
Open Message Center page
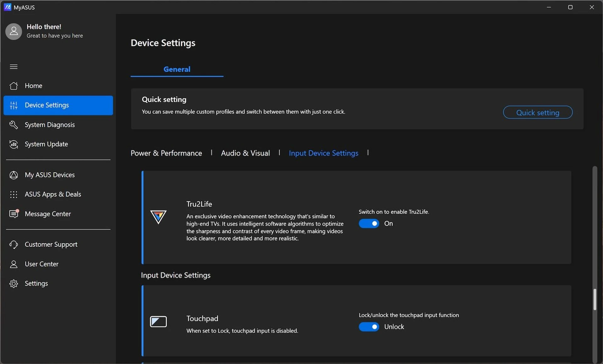pos(58,214)
